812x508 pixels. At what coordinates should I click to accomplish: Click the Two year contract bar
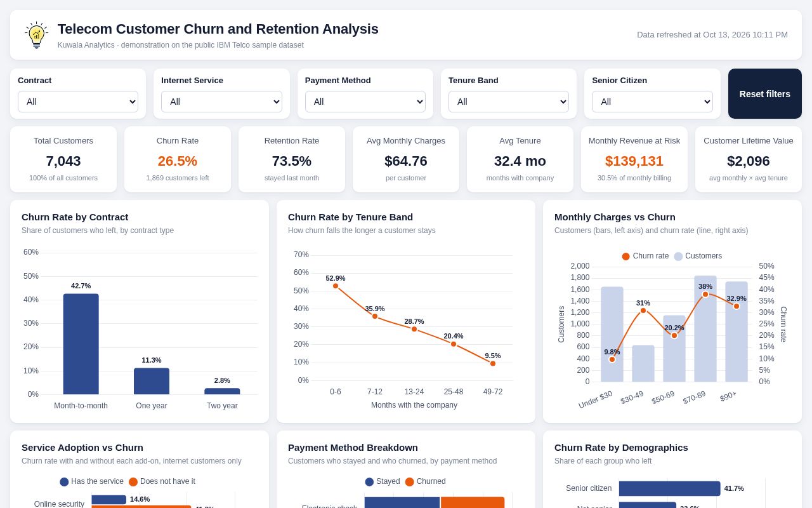222,391
